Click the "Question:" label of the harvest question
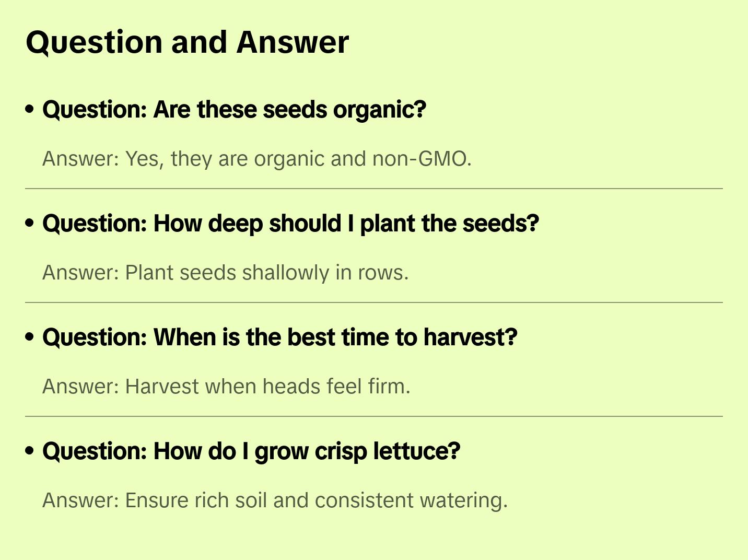748x560 pixels. pos(95,337)
